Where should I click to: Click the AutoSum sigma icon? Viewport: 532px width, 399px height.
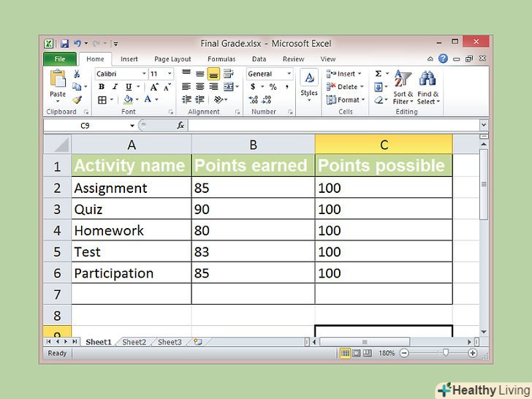pyautogui.click(x=379, y=74)
